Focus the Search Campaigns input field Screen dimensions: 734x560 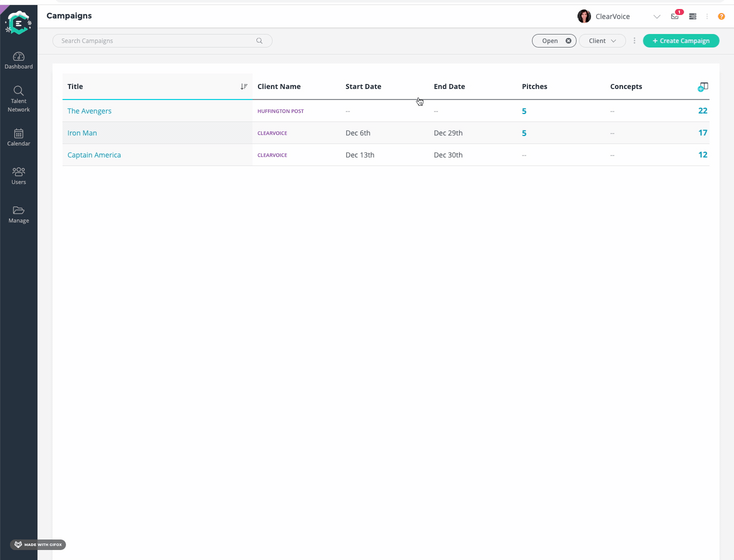162,41
